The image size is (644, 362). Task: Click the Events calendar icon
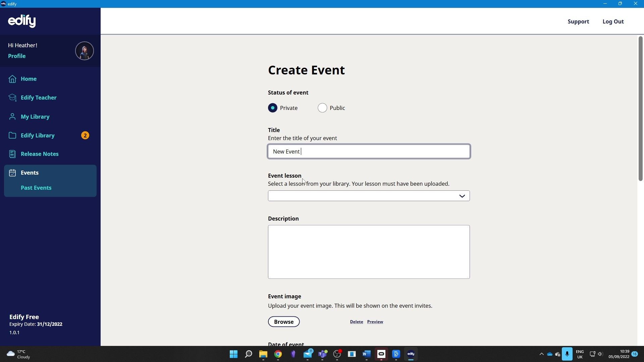12,173
